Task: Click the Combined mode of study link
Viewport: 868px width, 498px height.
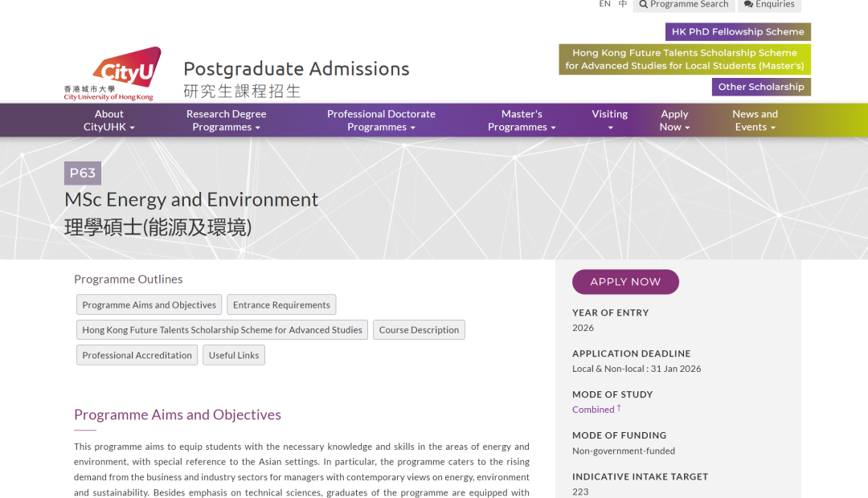Action: coord(593,410)
